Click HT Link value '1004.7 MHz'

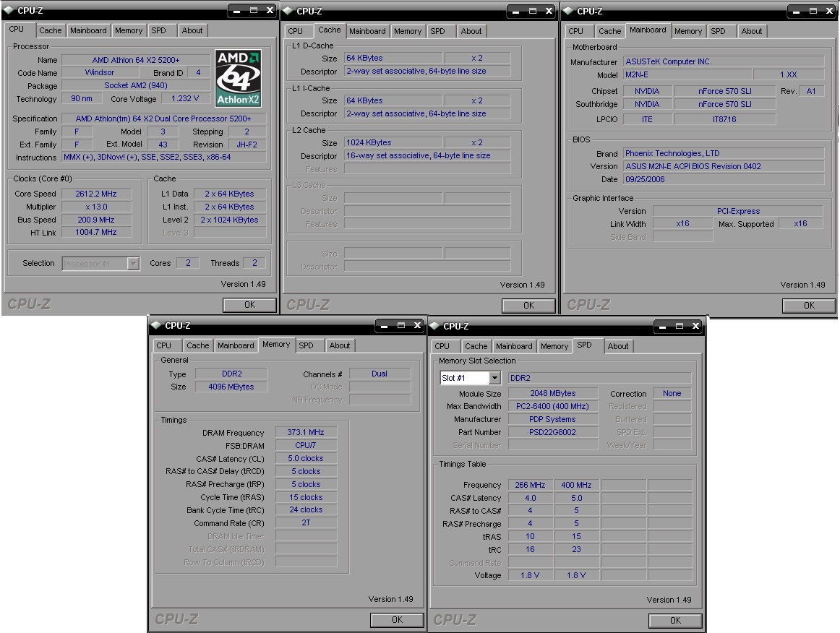(x=96, y=232)
